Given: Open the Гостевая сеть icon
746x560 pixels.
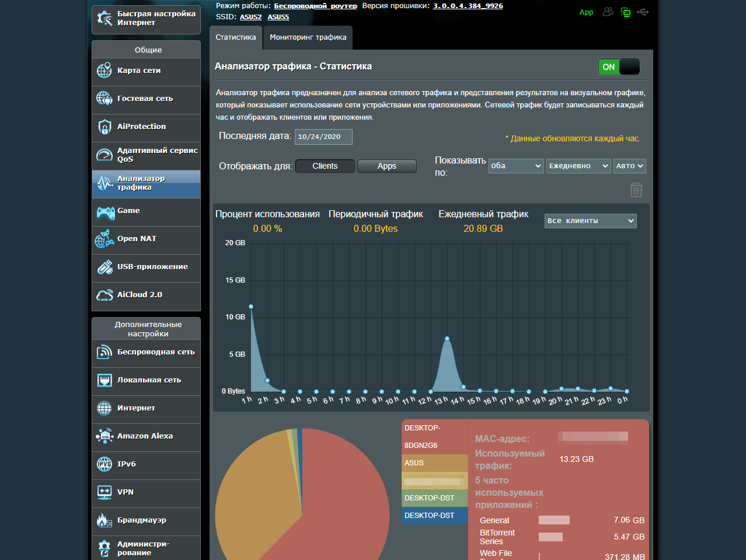Looking at the screenshot, I should (104, 99).
